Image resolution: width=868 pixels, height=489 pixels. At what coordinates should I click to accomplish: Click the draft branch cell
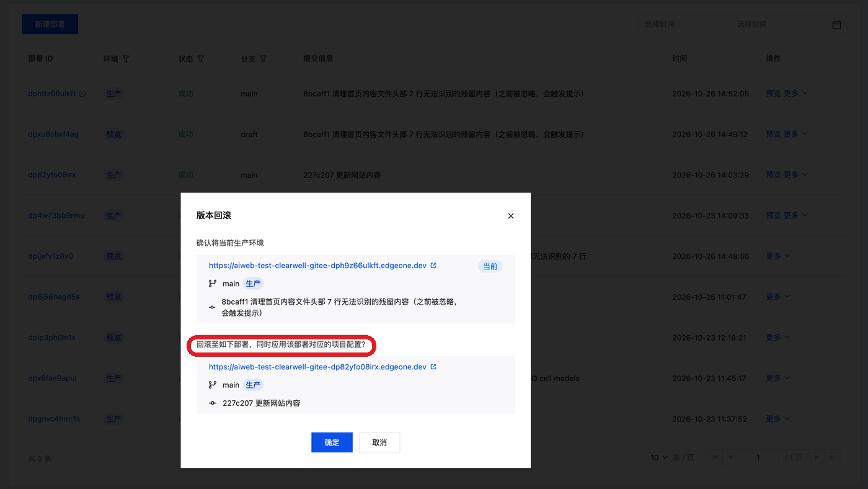pyautogui.click(x=249, y=134)
